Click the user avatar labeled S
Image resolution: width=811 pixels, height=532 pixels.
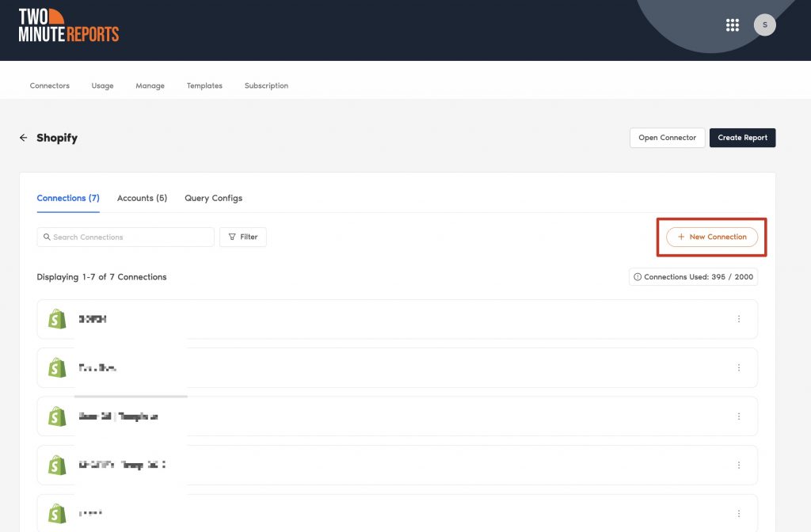(x=764, y=25)
